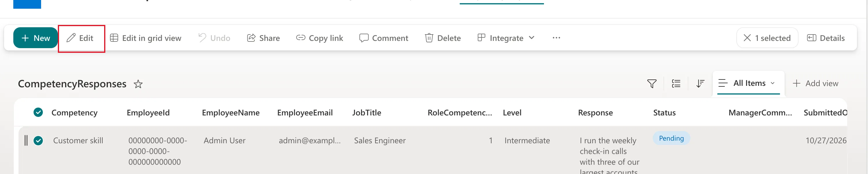Click the ManagerComm... column header
868x174 pixels.
click(760, 113)
